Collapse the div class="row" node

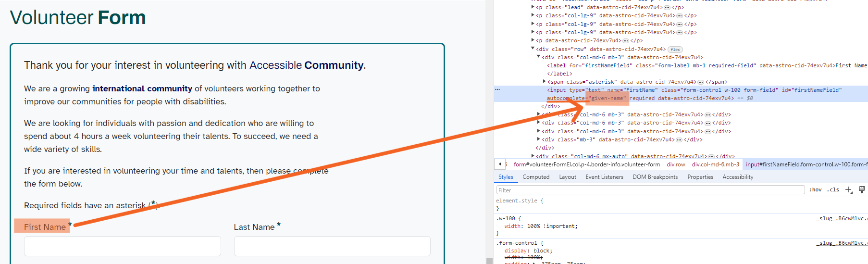(533, 49)
